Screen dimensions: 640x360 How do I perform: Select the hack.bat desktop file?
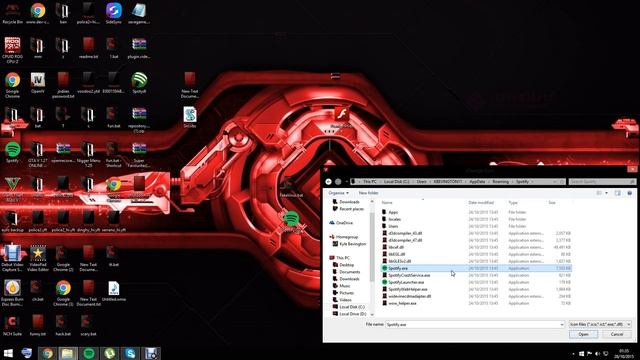[63, 325]
